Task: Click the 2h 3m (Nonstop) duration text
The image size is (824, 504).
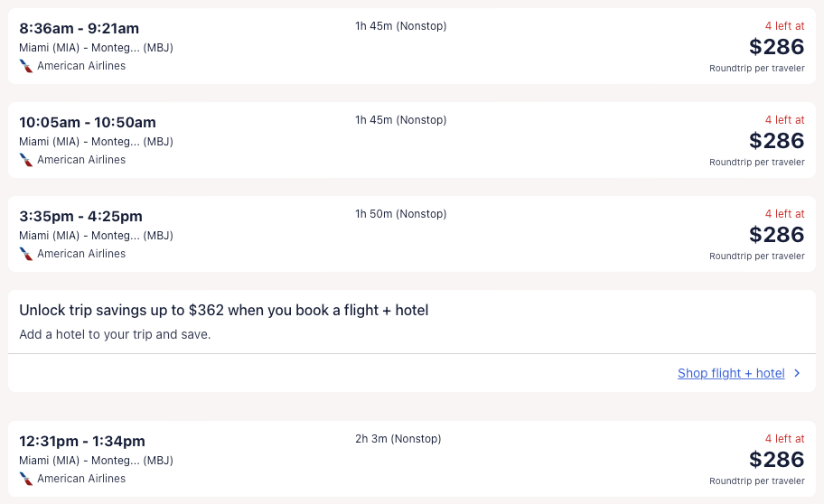Action: (x=398, y=439)
